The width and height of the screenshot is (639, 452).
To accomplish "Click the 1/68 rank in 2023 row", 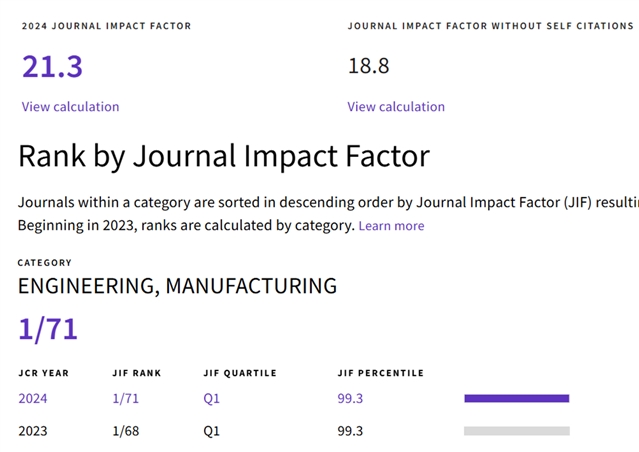I will coord(128,431).
